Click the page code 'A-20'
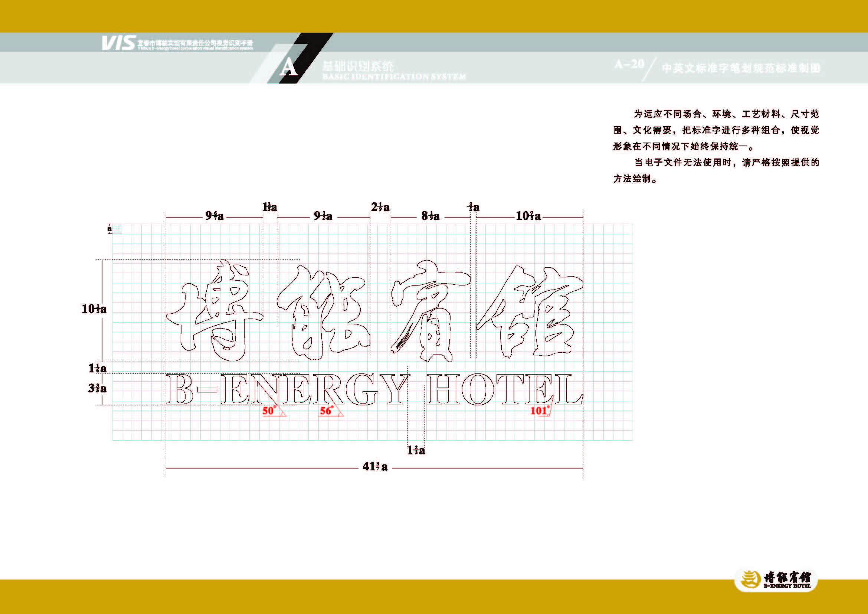 [x=629, y=64]
